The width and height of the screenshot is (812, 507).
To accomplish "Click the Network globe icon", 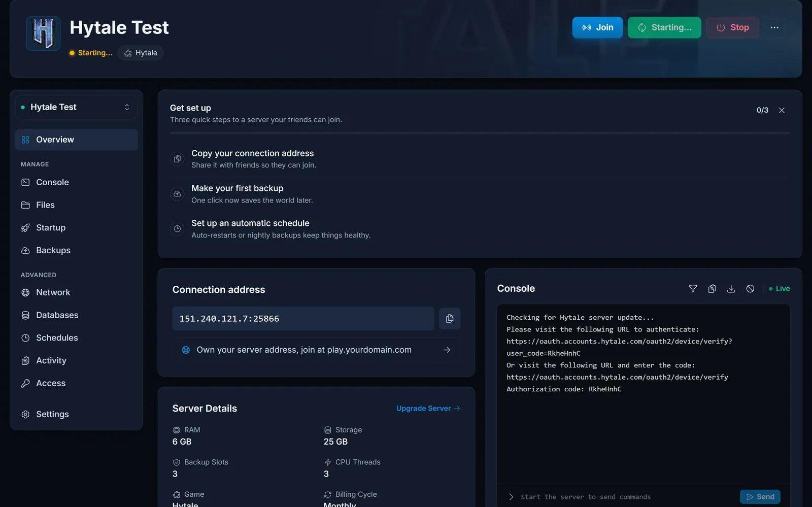I will (25, 292).
